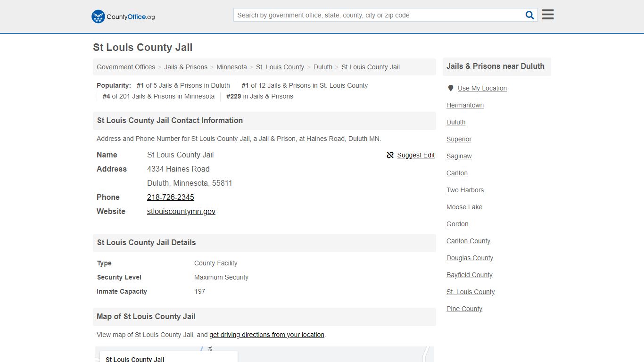Open the Carlton sidebar link
The width and height of the screenshot is (644, 362).
[x=457, y=173]
